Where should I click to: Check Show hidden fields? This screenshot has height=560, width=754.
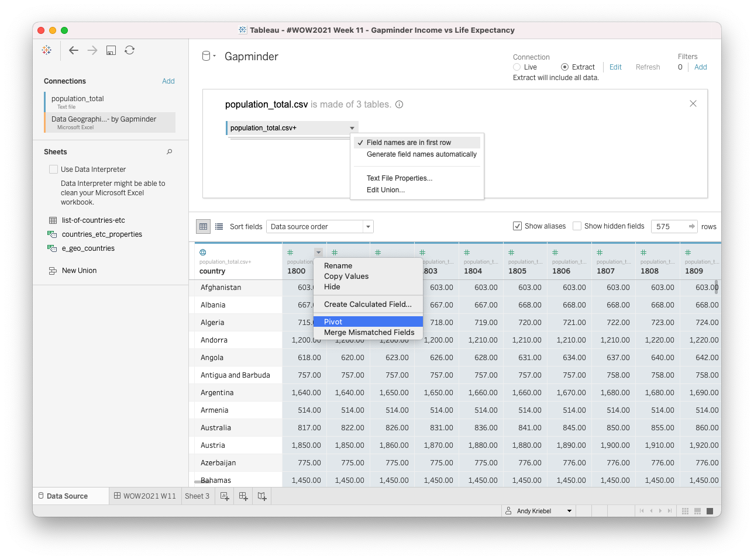tap(577, 226)
